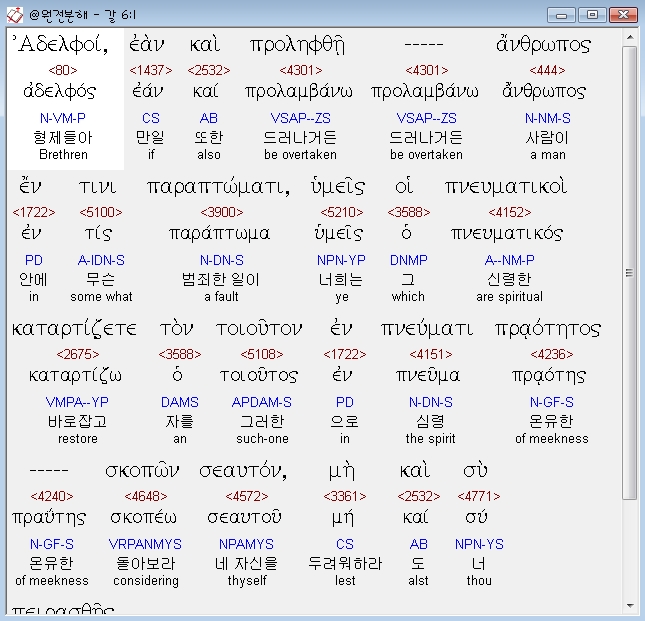Click the Korean gloss 만일
The height and width of the screenshot is (621, 645).
[x=151, y=137]
